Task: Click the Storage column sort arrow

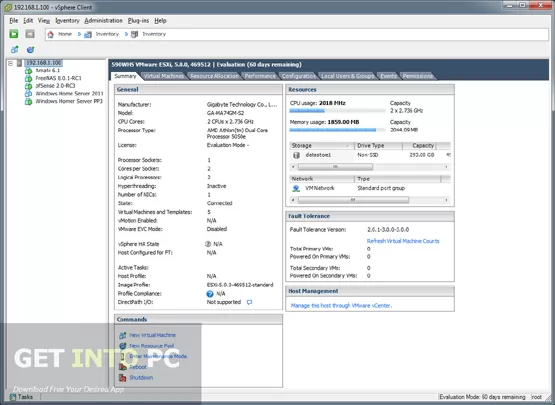Action: click(348, 146)
